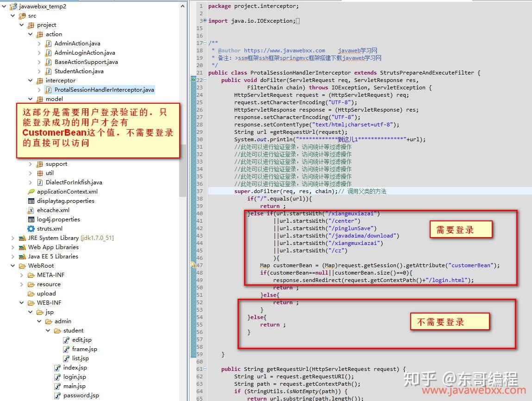Collapse the WebRoot folder chevron
The width and height of the screenshot is (532, 401).
point(13,266)
